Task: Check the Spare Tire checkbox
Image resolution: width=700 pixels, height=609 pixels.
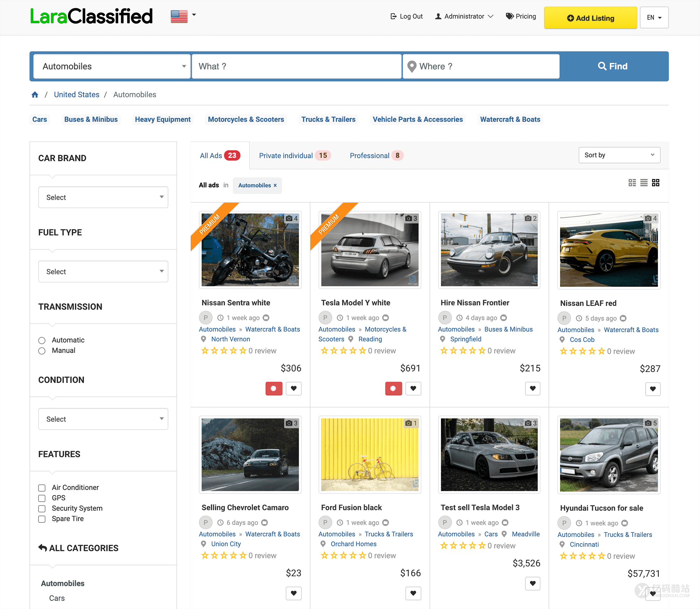Action: [42, 519]
